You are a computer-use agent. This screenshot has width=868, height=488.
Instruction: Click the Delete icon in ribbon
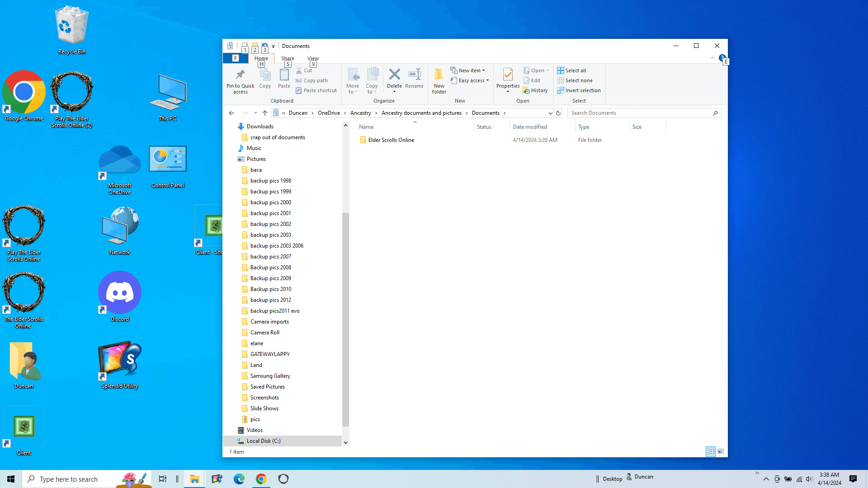(x=394, y=75)
